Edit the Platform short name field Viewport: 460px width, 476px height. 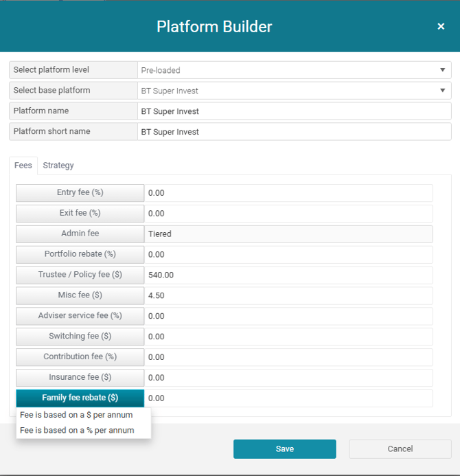(x=294, y=132)
